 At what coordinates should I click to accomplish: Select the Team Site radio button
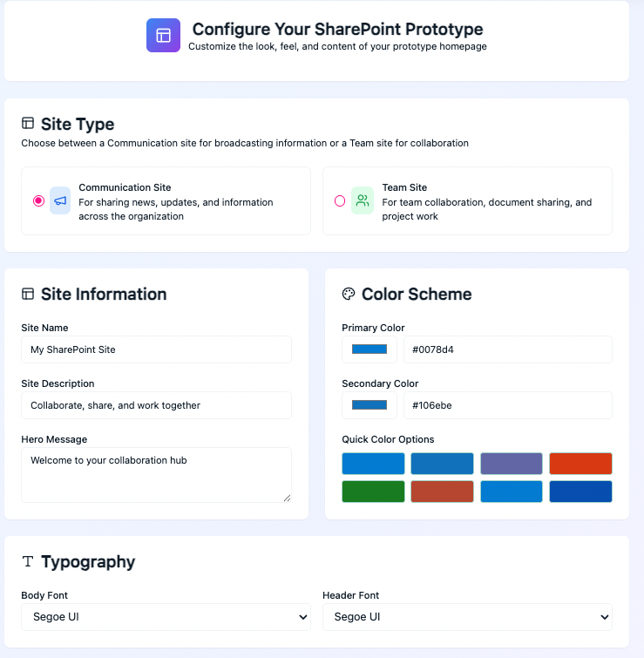coord(340,200)
